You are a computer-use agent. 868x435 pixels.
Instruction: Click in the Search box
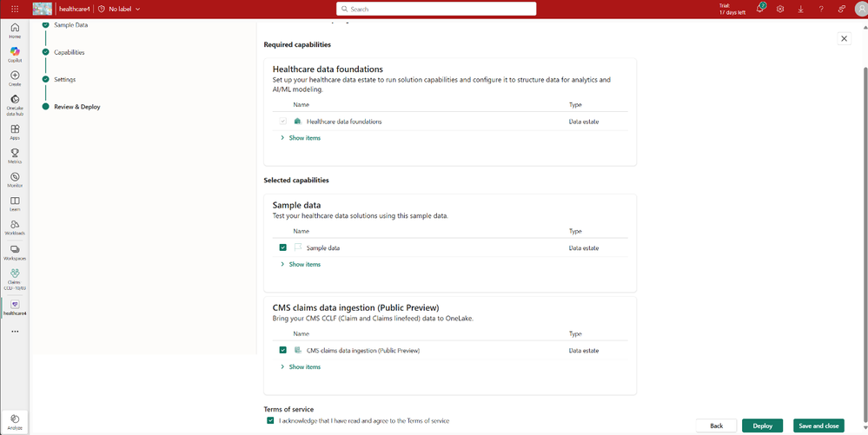coord(436,9)
